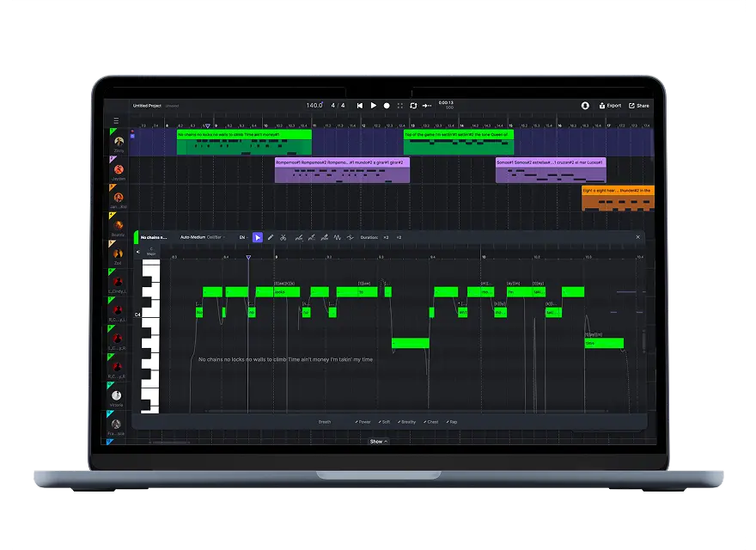Select the pointer tool in note editor

pos(258,237)
